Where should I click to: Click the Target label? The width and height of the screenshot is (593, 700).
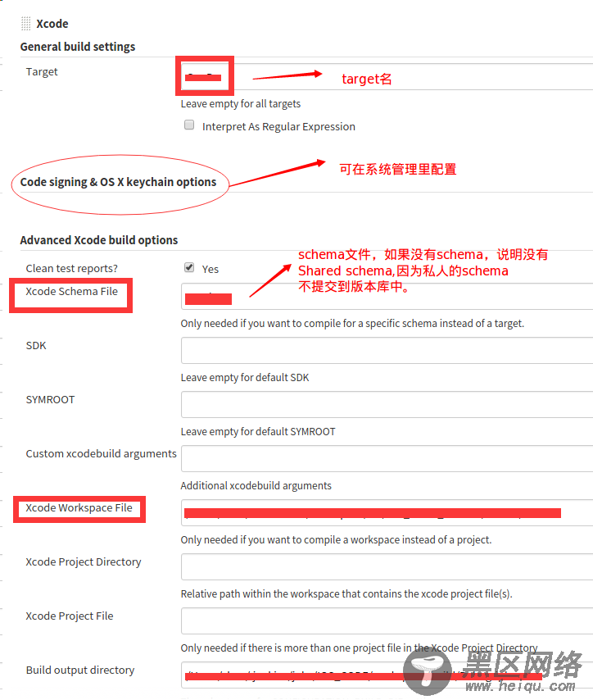coord(42,72)
